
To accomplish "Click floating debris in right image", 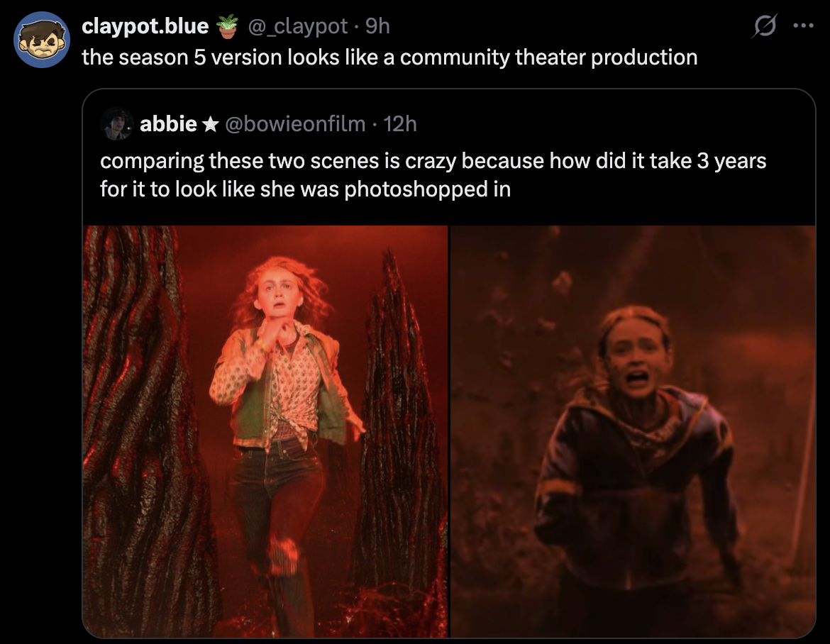I will point(562,282).
